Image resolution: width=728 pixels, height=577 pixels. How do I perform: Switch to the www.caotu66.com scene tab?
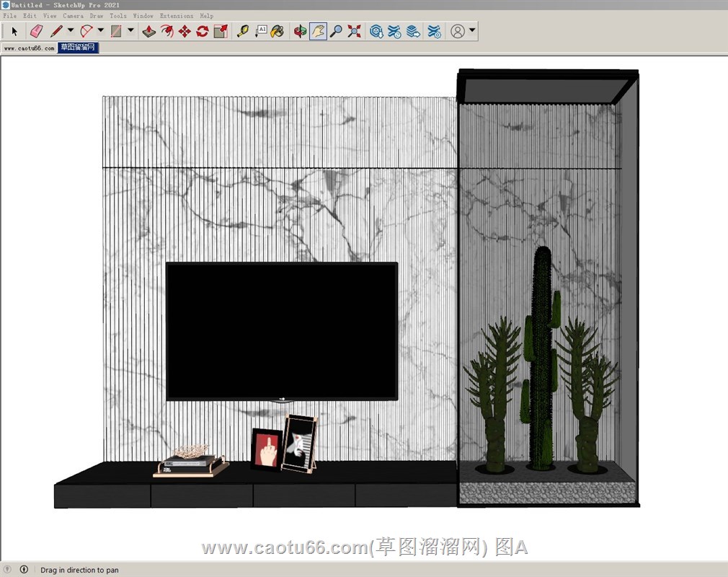(29, 48)
